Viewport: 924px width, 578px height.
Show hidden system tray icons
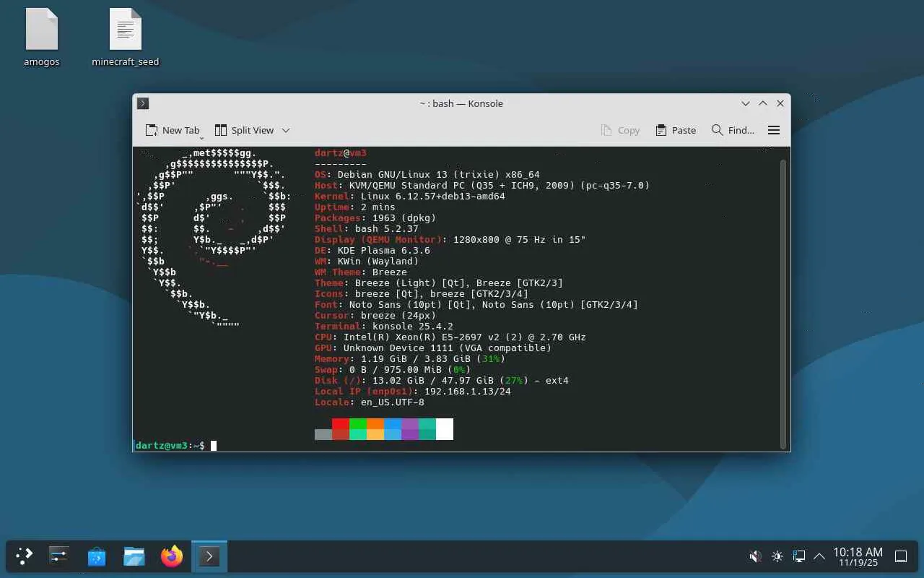coord(819,556)
